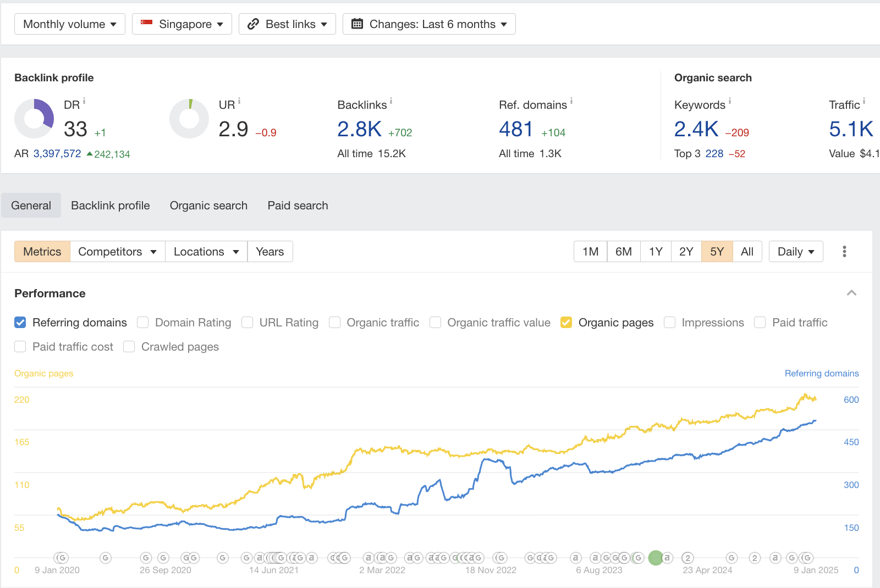Click the G marker between the two '2' markers
The image size is (880, 588).
[732, 558]
